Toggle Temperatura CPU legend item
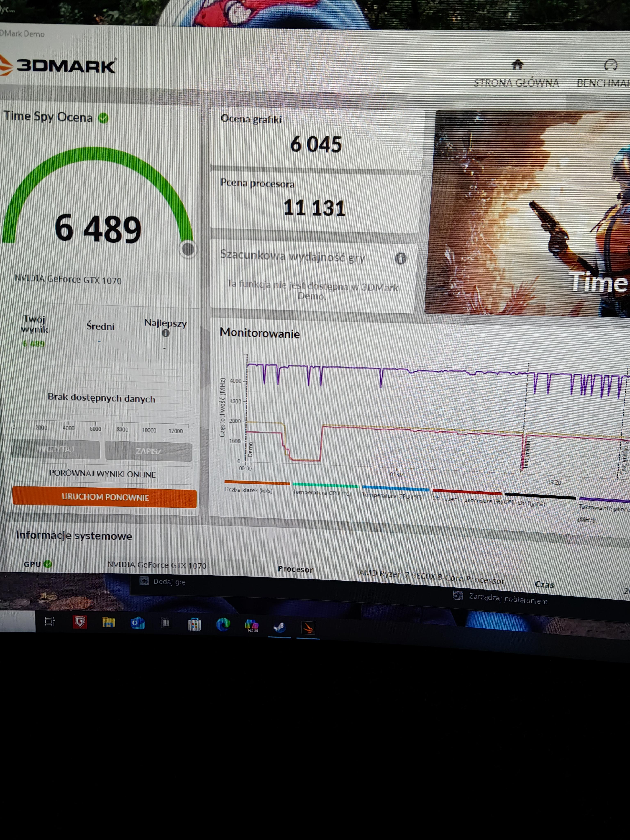The image size is (630, 840). [x=322, y=493]
